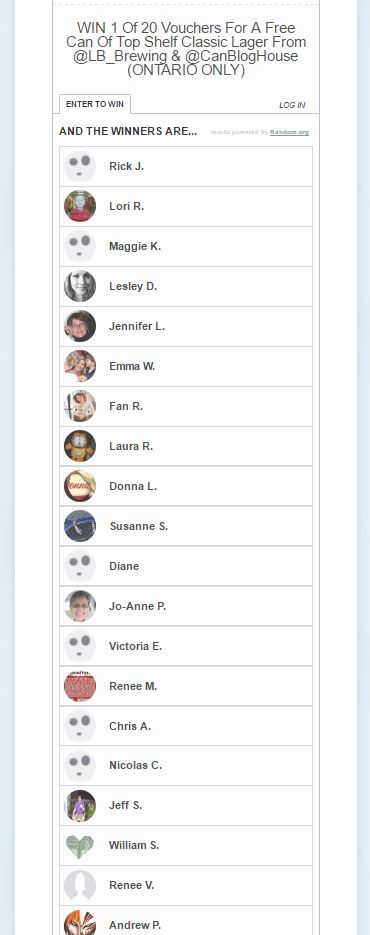
Task: Open the ENTER TO WIN tab
Action: [95, 104]
